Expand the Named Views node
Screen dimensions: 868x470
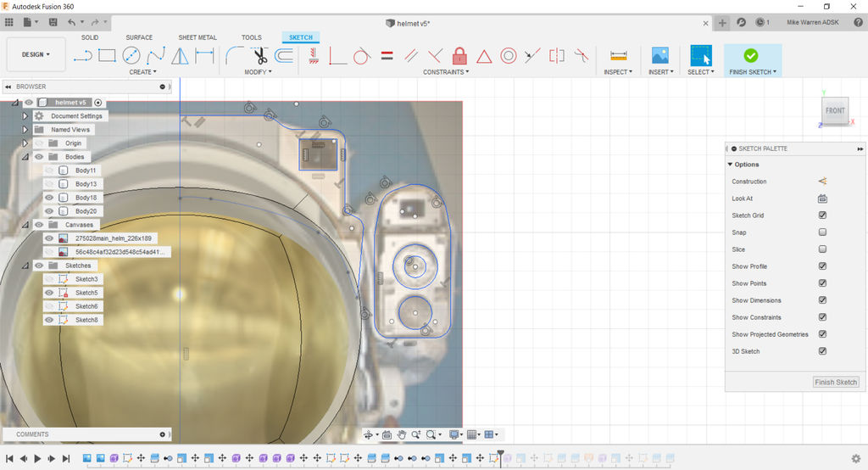(x=25, y=130)
